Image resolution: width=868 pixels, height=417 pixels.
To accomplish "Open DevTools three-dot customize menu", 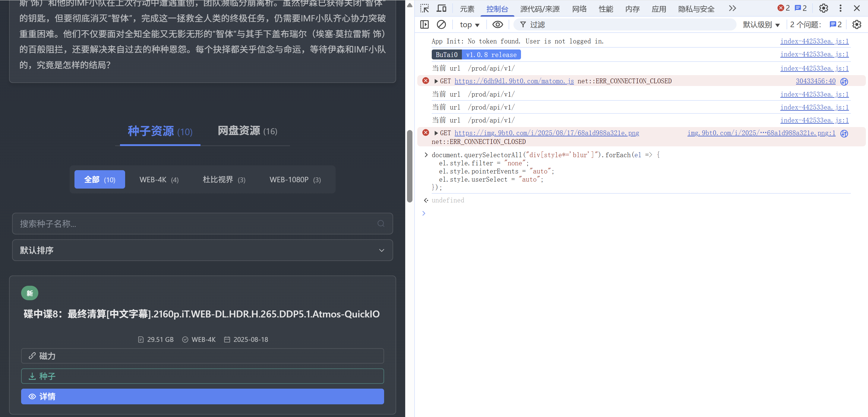I will coord(840,8).
